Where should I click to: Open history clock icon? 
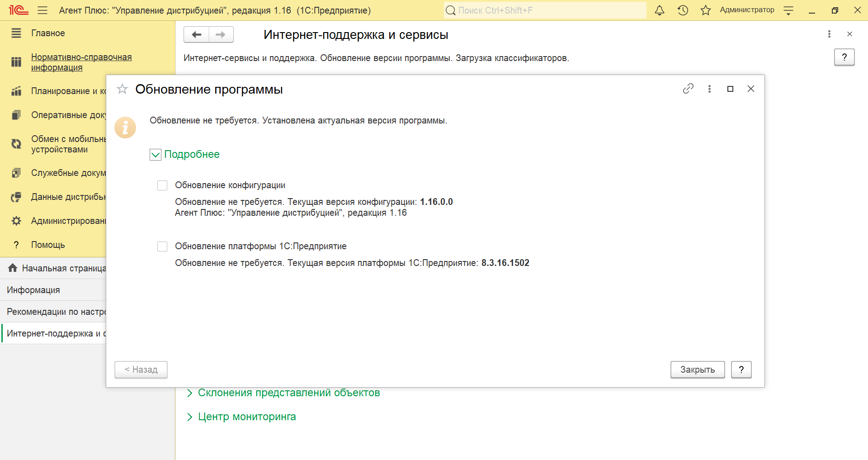coord(683,10)
